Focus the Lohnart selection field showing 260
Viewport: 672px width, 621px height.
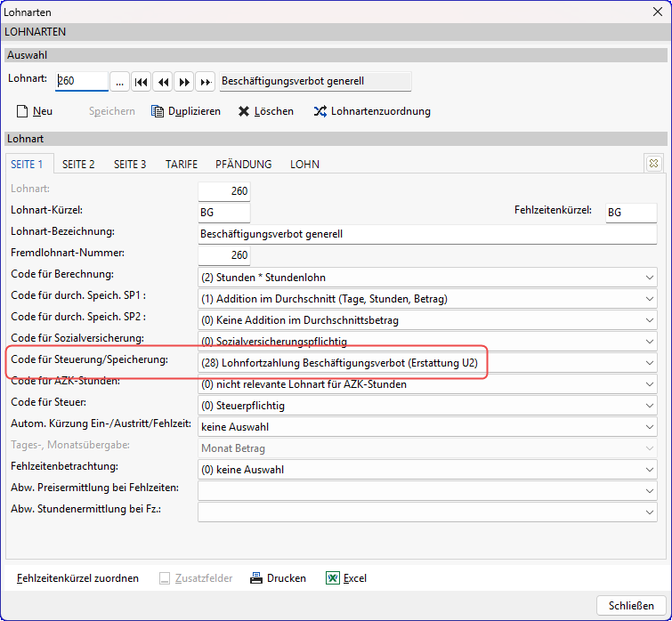coord(81,81)
